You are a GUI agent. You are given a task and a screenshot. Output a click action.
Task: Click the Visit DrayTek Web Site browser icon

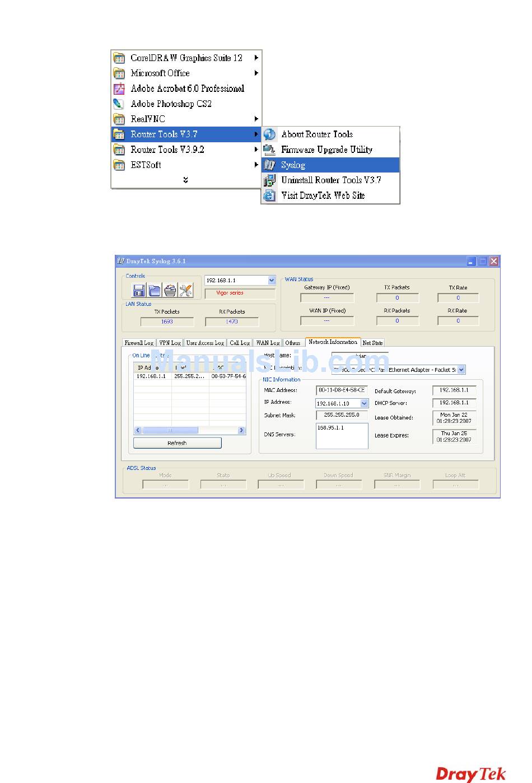tap(269, 195)
